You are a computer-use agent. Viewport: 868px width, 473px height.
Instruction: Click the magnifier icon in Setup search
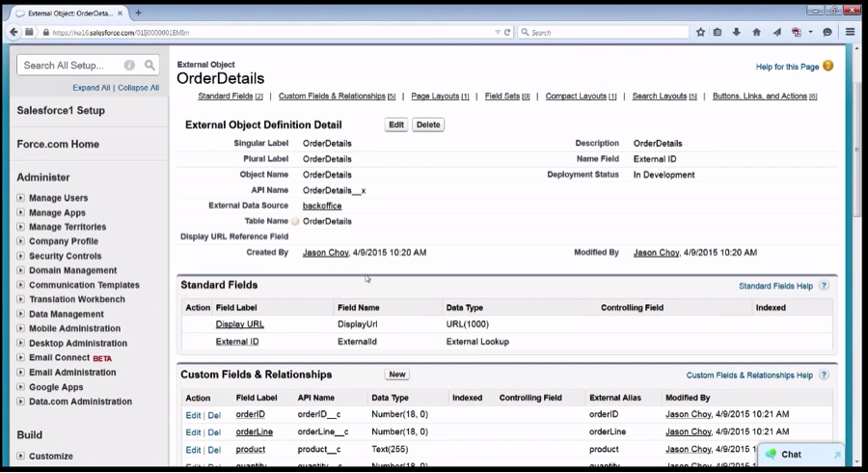pos(149,66)
